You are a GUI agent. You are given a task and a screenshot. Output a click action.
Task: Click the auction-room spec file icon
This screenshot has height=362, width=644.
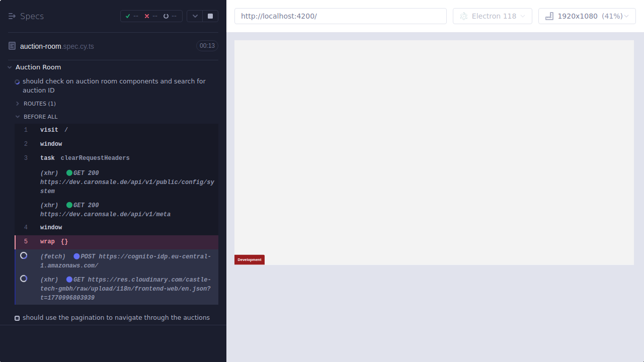[x=12, y=45]
